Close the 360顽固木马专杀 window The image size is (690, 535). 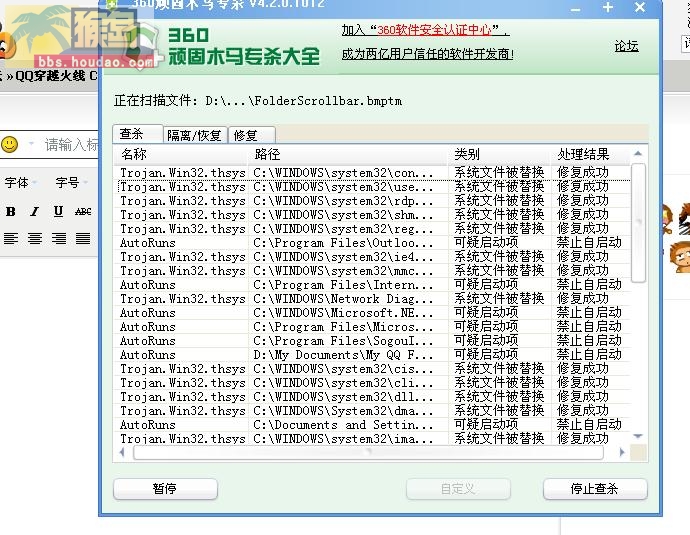click(x=640, y=7)
